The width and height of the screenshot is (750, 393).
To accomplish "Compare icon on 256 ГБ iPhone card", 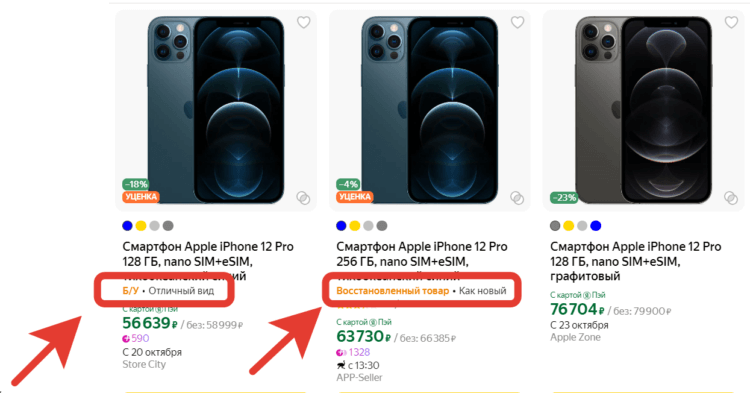I will pos(517,197).
